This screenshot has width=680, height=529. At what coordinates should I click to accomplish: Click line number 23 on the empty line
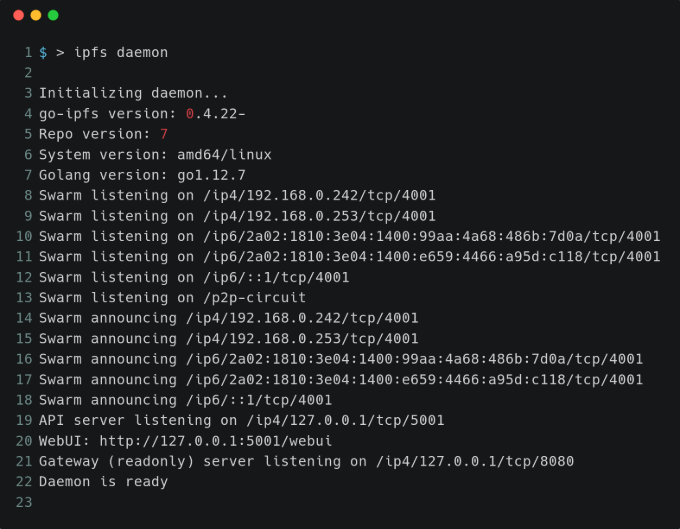[x=24, y=502]
